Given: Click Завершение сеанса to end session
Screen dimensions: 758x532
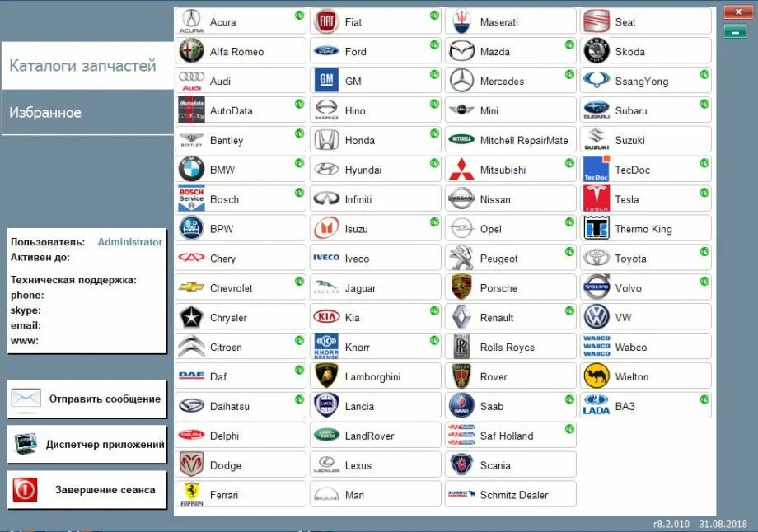Looking at the screenshot, I should pos(87,489).
